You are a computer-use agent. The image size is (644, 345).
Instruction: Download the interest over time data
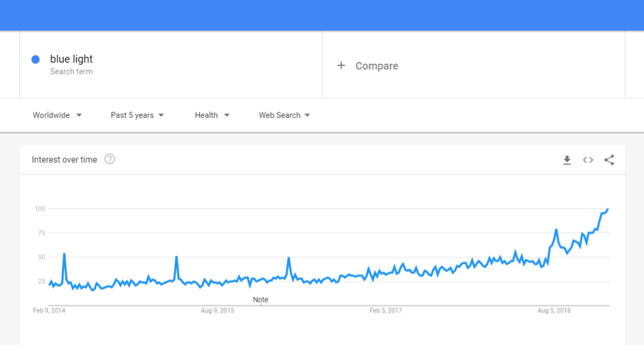pyautogui.click(x=567, y=160)
